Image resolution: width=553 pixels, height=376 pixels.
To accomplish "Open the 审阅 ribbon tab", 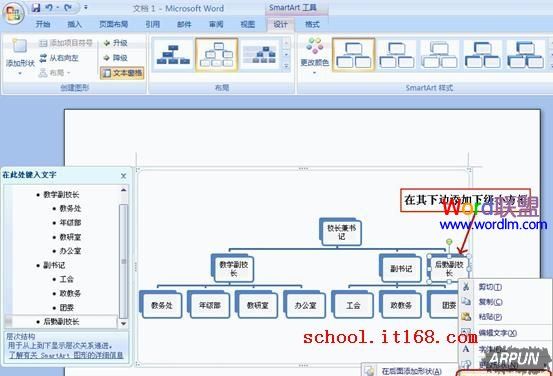I will tap(216, 24).
